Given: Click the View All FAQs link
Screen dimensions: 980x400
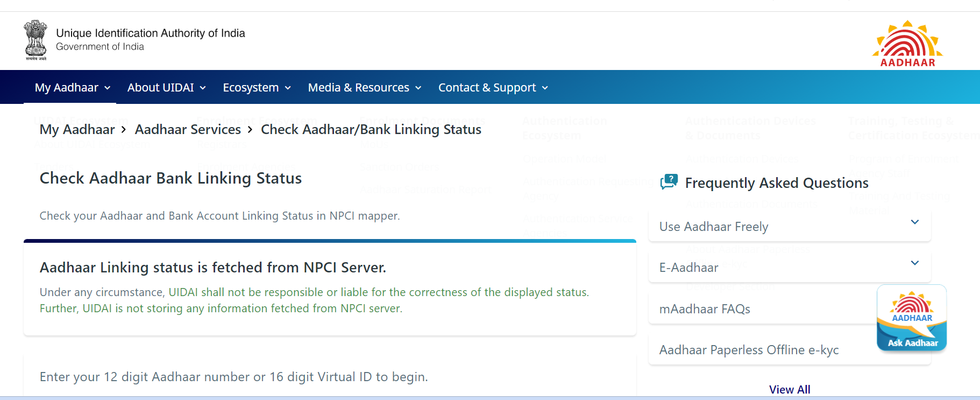Looking at the screenshot, I should pos(789,389).
